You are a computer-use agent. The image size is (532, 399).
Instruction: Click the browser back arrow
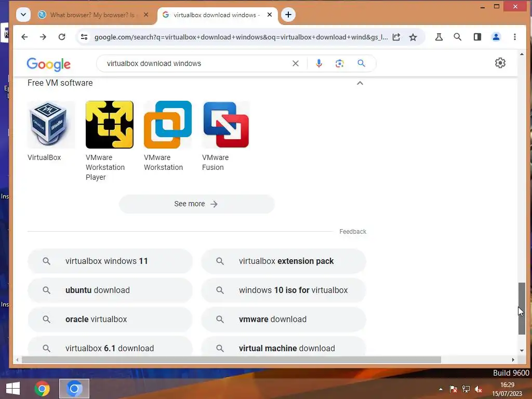[x=24, y=37]
